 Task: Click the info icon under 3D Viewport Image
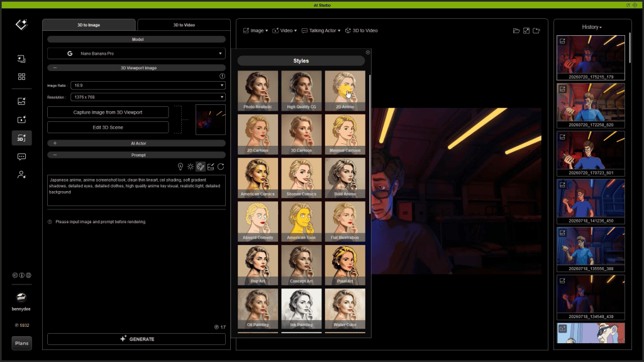point(222,76)
